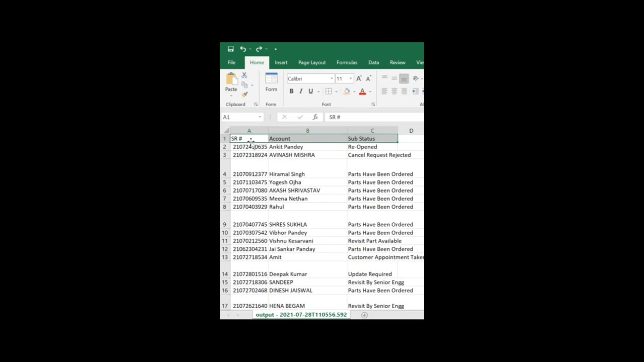Click the Select All corner triangle
Screen dimensions: 644x362
(225, 131)
